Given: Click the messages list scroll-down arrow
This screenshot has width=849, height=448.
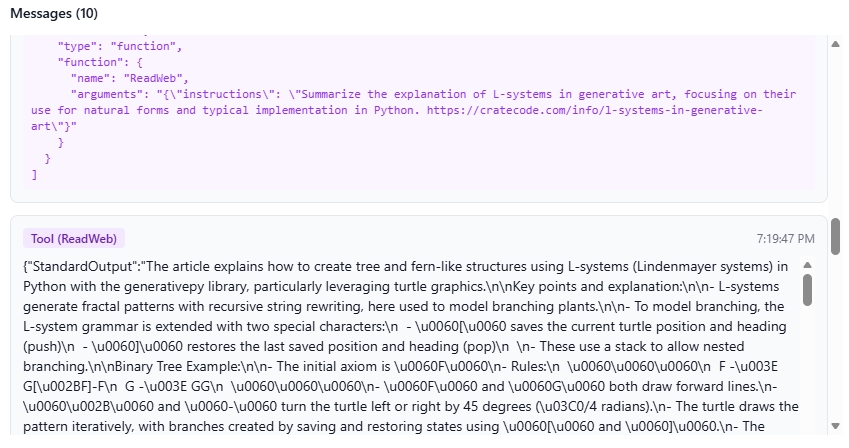Looking at the screenshot, I should coord(835,431).
